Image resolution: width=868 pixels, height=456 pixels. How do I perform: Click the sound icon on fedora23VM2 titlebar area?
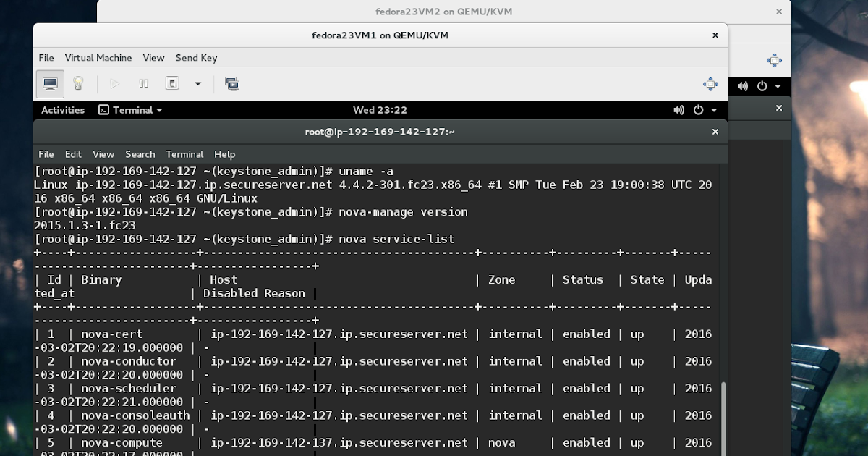pos(742,86)
